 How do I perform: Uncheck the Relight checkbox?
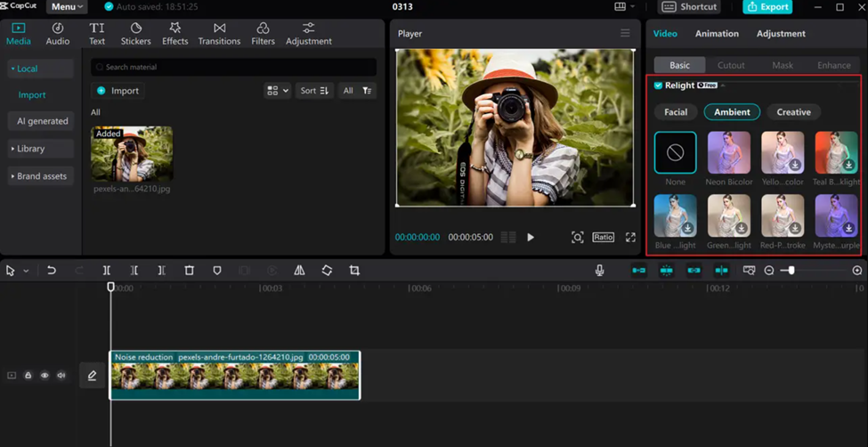(658, 85)
